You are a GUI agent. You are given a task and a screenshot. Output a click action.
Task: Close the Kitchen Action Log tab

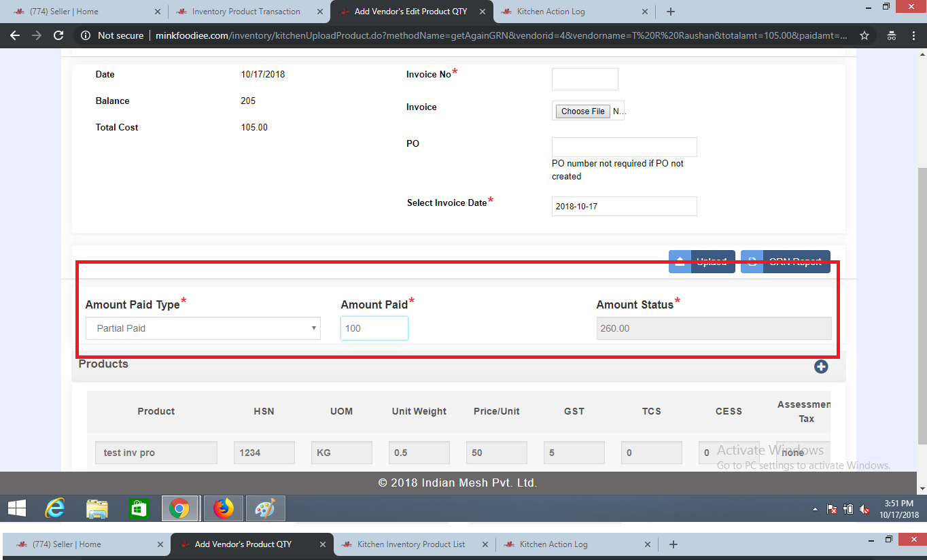point(645,12)
